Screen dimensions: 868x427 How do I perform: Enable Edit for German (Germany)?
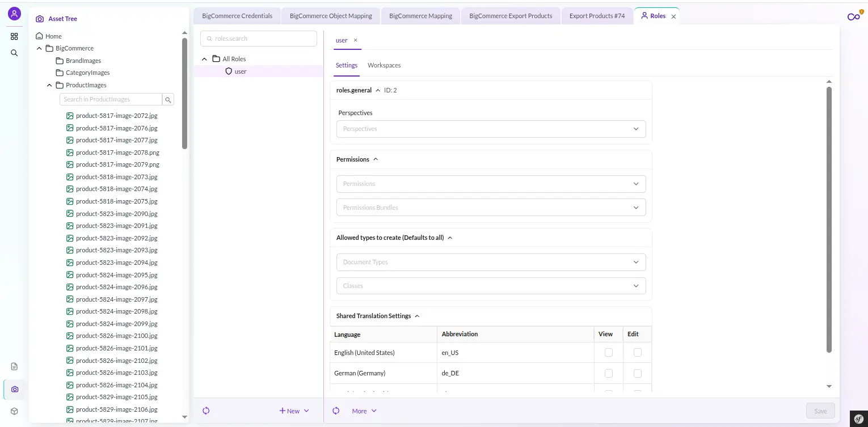[x=638, y=373]
